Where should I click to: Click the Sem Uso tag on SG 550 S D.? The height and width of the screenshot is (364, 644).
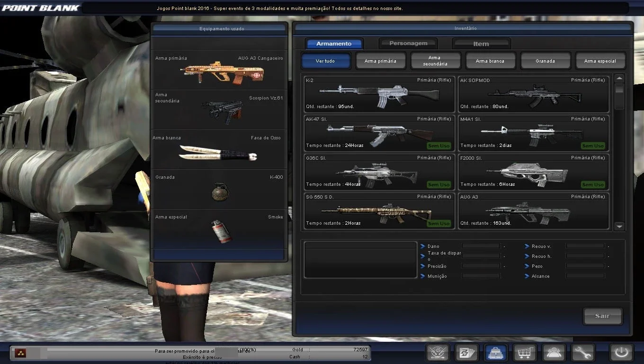439,223
